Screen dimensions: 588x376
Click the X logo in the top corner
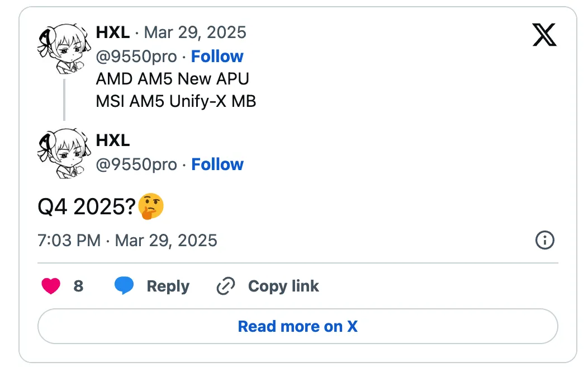click(545, 35)
